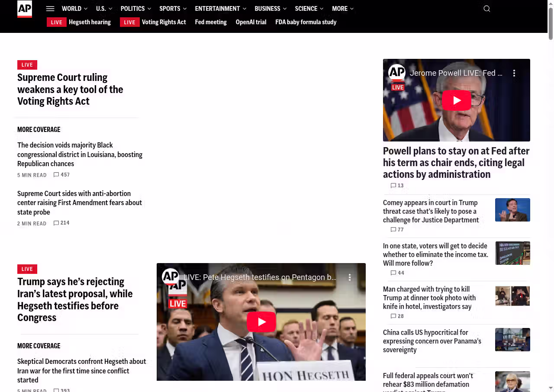The image size is (554, 392).
Task: Play the Jerome Powell live video
Action: (456, 100)
